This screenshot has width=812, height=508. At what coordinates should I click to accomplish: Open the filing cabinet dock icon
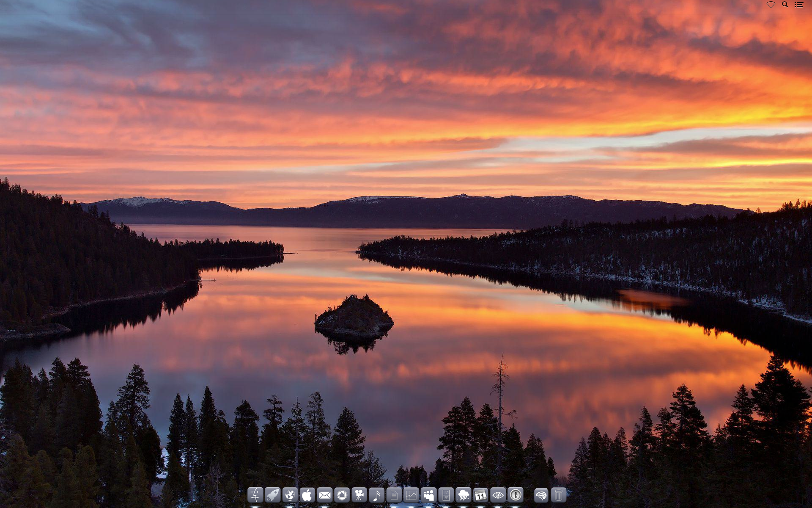[446, 494]
